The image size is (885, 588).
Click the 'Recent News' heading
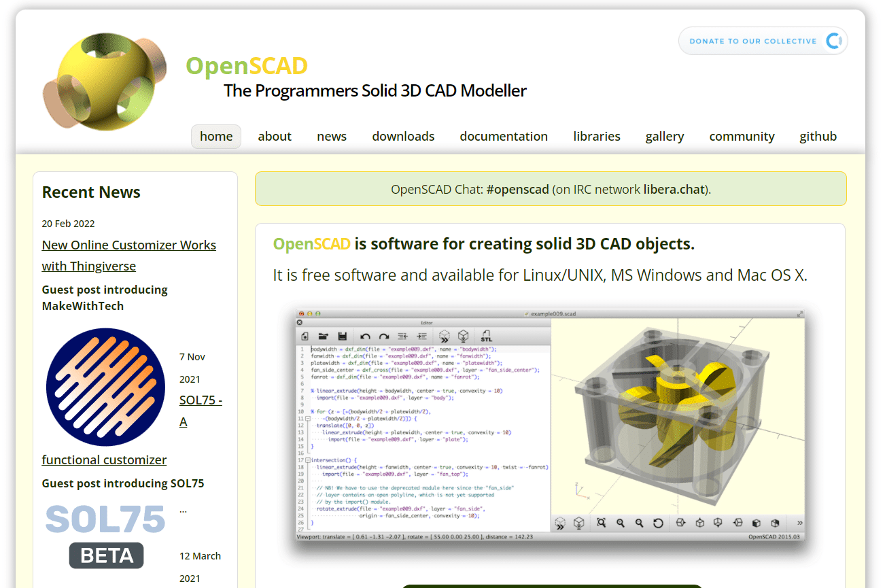click(91, 192)
